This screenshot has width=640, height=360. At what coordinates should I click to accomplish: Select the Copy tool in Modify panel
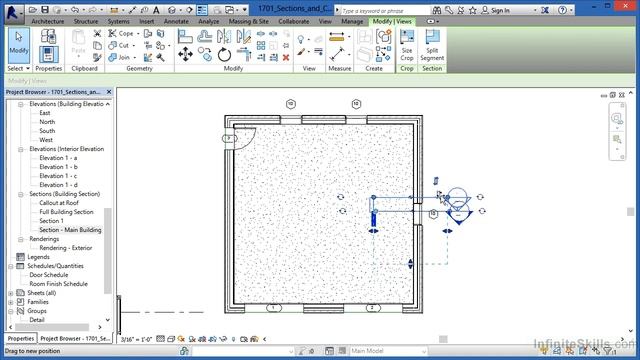tap(204, 54)
